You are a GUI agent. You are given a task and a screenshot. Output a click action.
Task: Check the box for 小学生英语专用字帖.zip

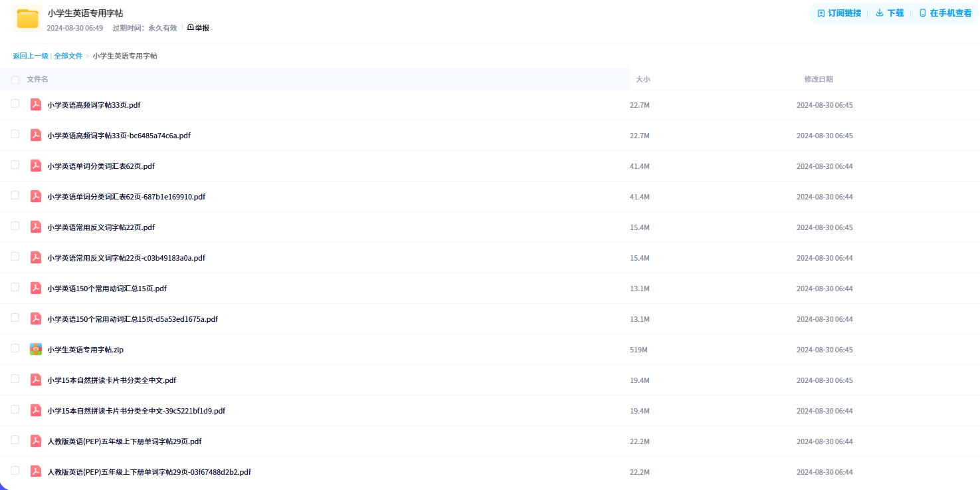15,348
